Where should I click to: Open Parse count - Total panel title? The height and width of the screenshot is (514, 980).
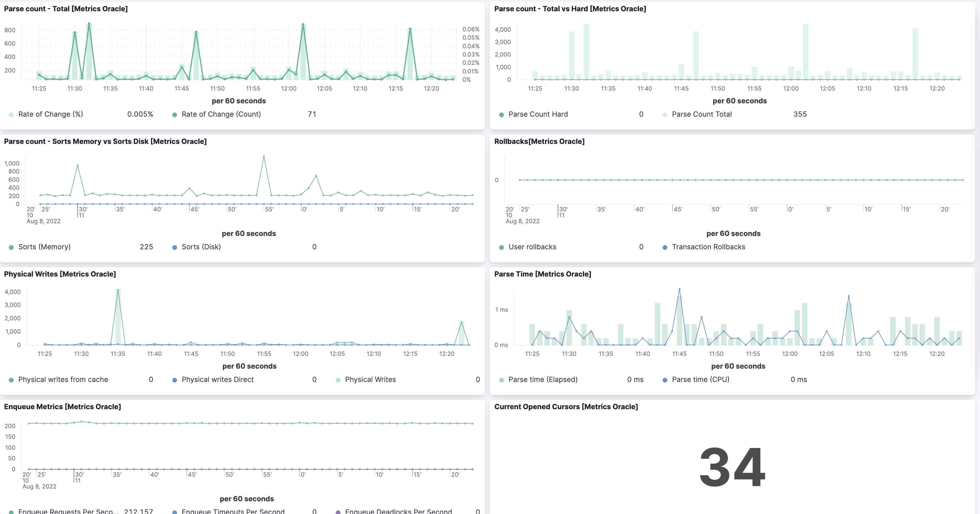66,9
